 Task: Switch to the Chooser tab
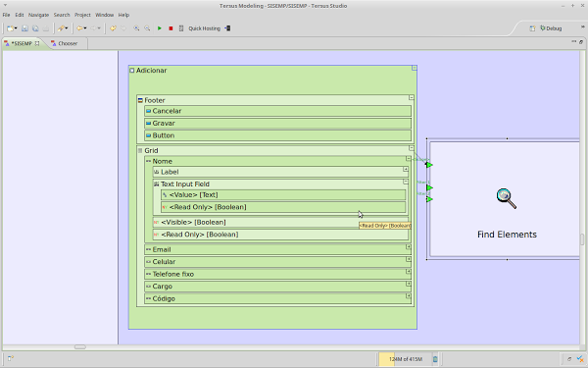pyautogui.click(x=68, y=43)
